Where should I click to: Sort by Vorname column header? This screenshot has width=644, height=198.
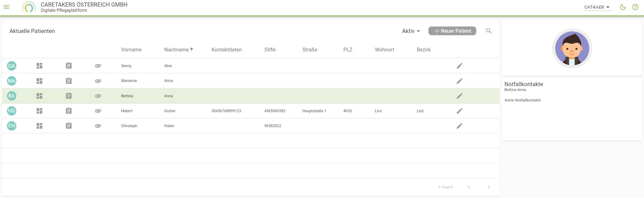point(131,50)
